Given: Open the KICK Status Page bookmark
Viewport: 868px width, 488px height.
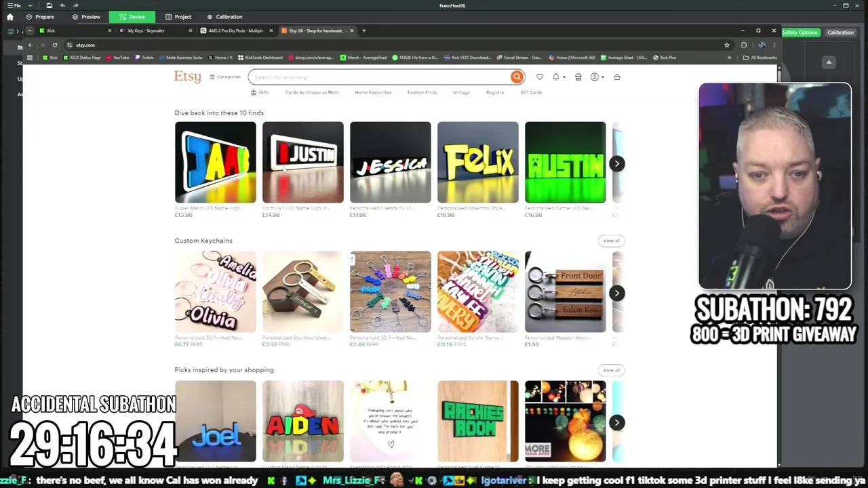Looking at the screenshot, I should [x=81, y=58].
